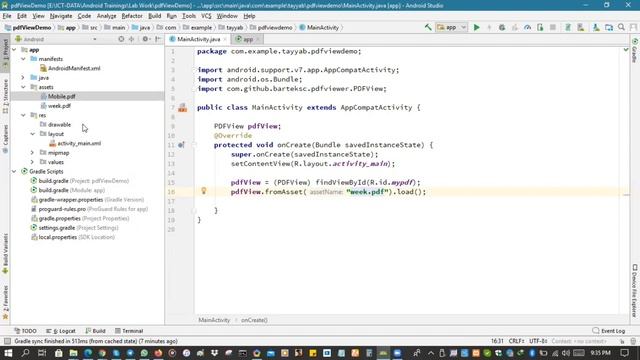This screenshot has height=360, width=640.
Task: Collapse the layout folder
Action: pos(33,134)
